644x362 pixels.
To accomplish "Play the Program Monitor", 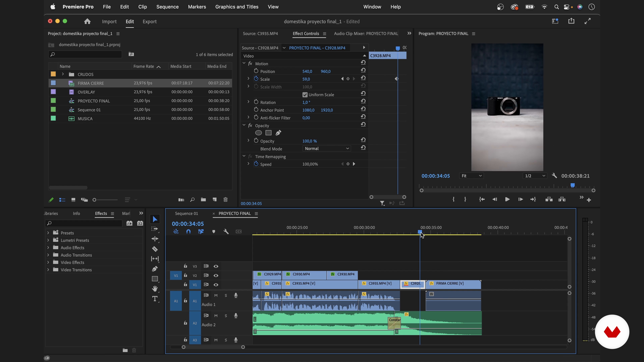I will tap(507, 199).
